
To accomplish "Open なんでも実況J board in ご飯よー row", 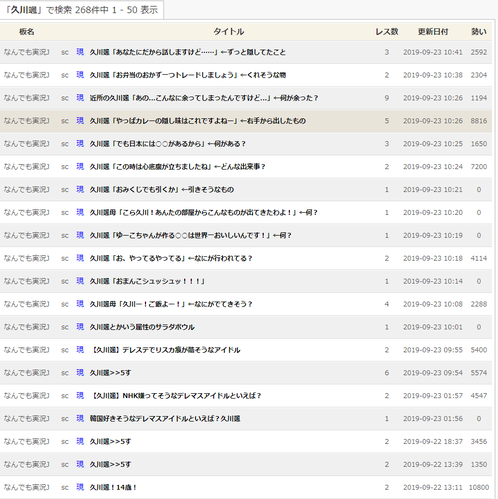I will pos(27,304).
